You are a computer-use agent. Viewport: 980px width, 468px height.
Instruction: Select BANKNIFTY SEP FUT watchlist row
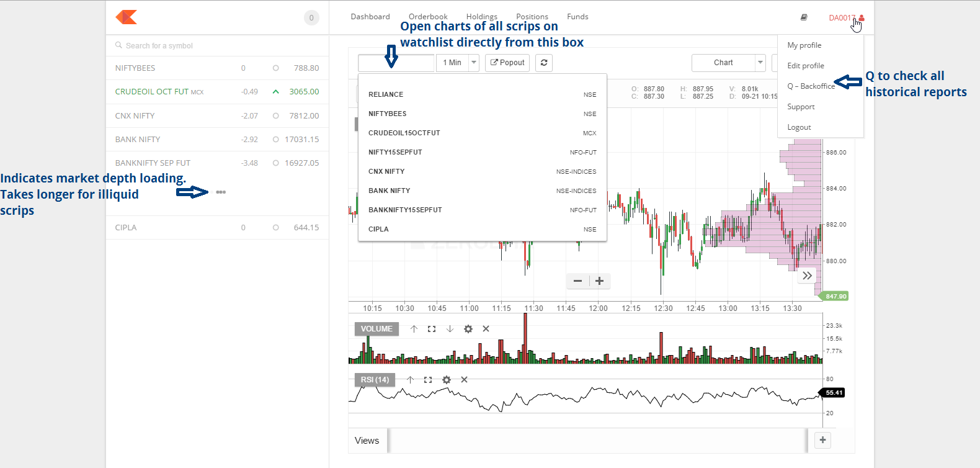click(217, 163)
